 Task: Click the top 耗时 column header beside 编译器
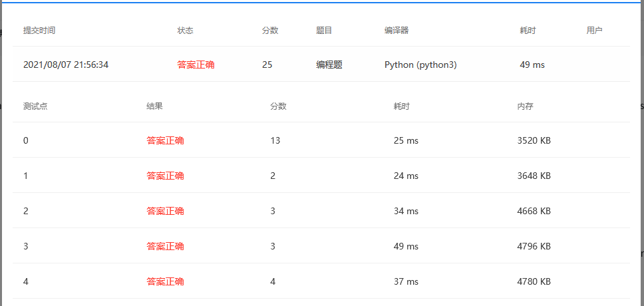(528, 31)
